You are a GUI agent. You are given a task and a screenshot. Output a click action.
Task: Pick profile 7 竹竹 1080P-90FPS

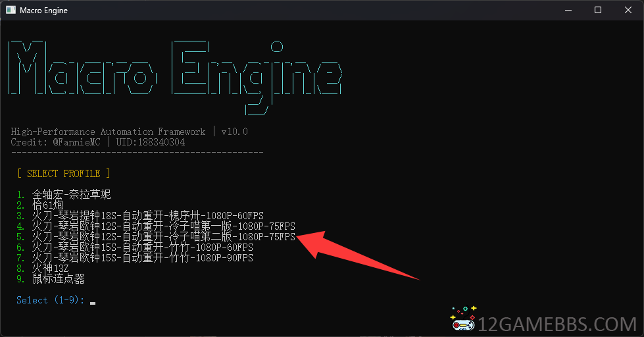click(x=142, y=258)
